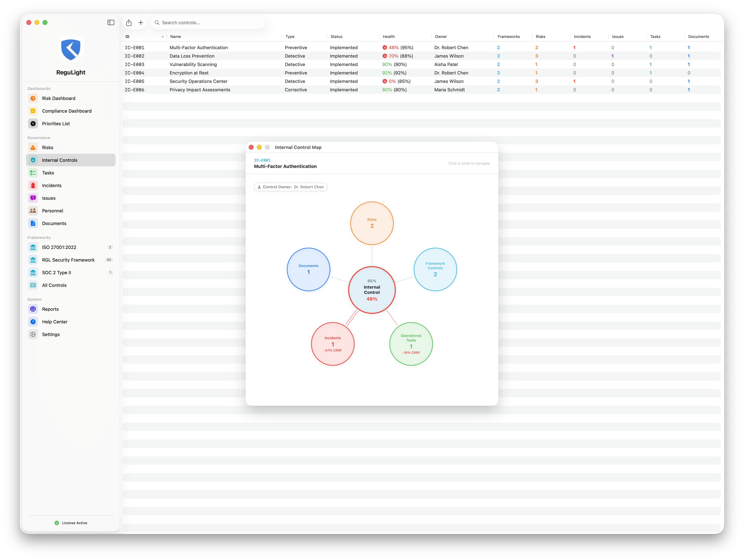Click the Search controls field

click(x=208, y=22)
